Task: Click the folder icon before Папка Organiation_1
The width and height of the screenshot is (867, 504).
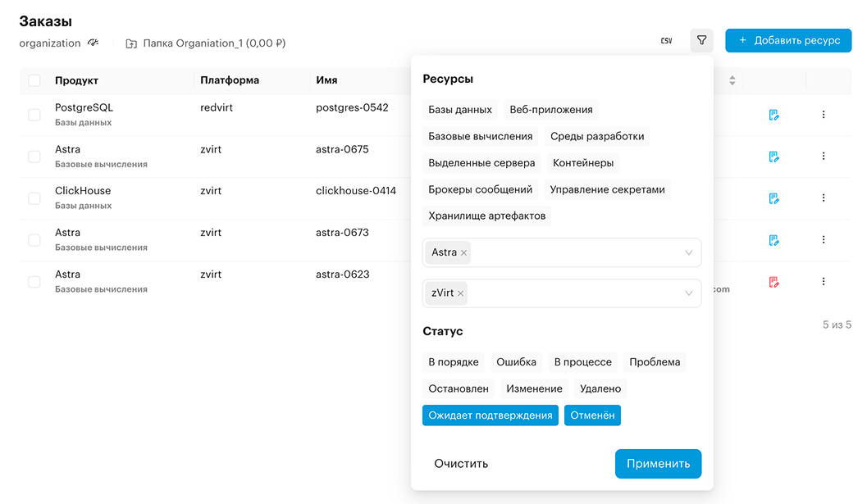Action: [131, 43]
